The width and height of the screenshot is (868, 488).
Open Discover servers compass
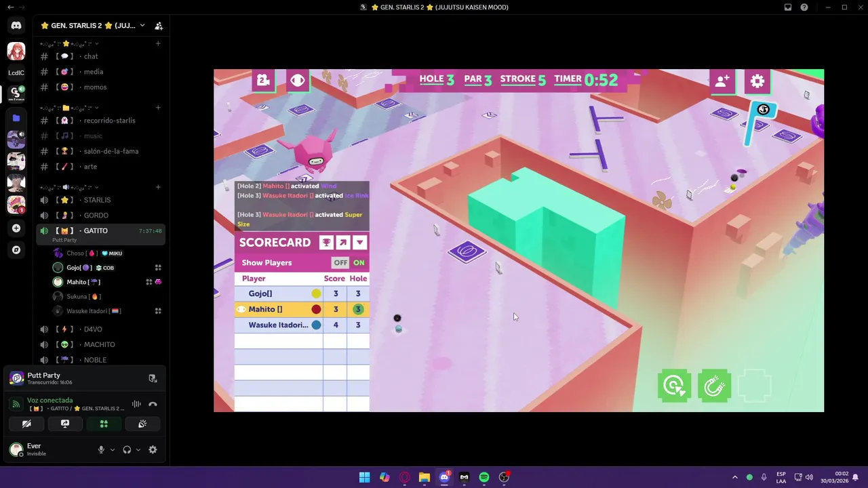(16, 250)
